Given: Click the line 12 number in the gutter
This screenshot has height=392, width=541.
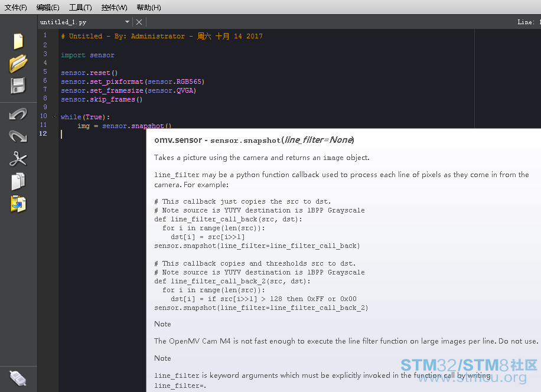Looking at the screenshot, I should (43, 134).
